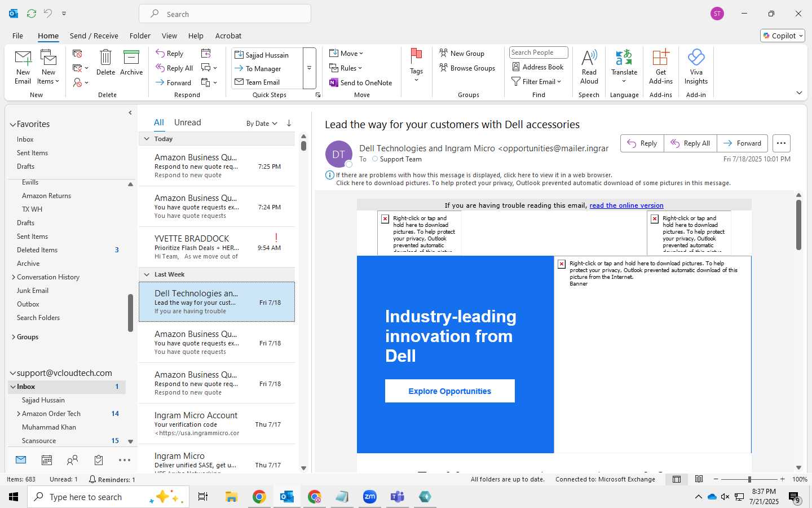The width and height of the screenshot is (812, 508).
Task: Show Unread messages only
Action: pos(188,122)
